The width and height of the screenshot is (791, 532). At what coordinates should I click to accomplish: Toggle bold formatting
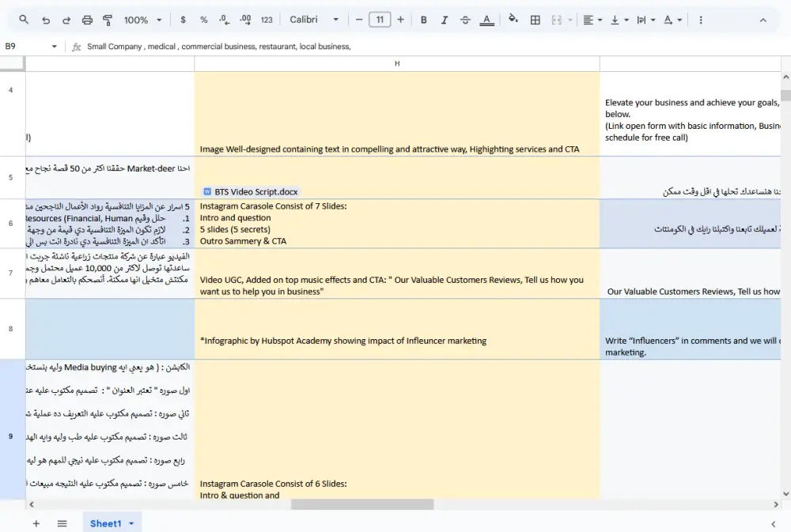pyautogui.click(x=424, y=20)
